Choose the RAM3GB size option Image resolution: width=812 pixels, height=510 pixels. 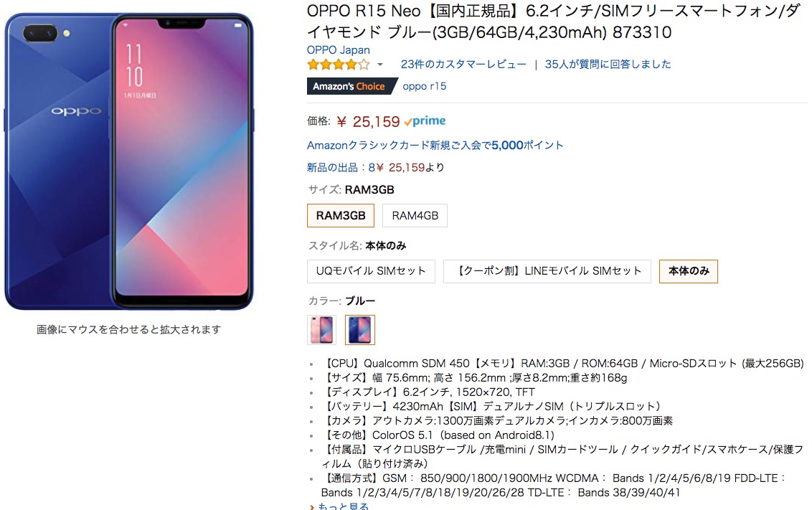[341, 215]
